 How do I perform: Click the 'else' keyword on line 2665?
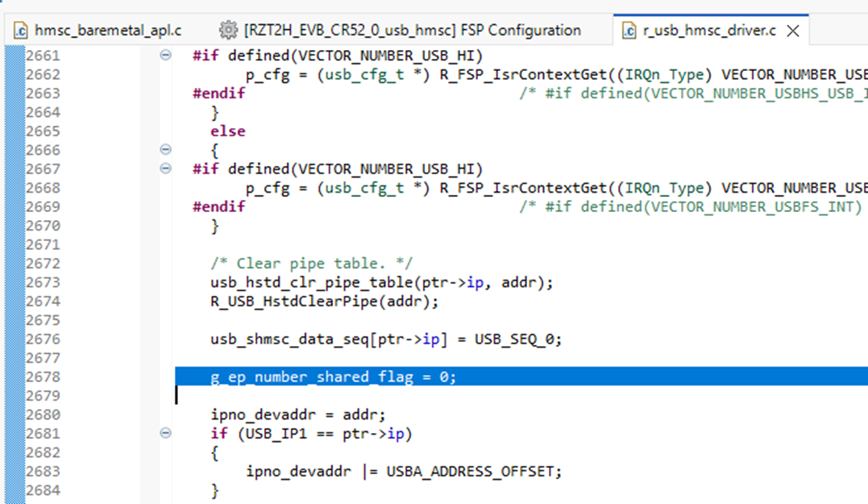click(x=227, y=131)
